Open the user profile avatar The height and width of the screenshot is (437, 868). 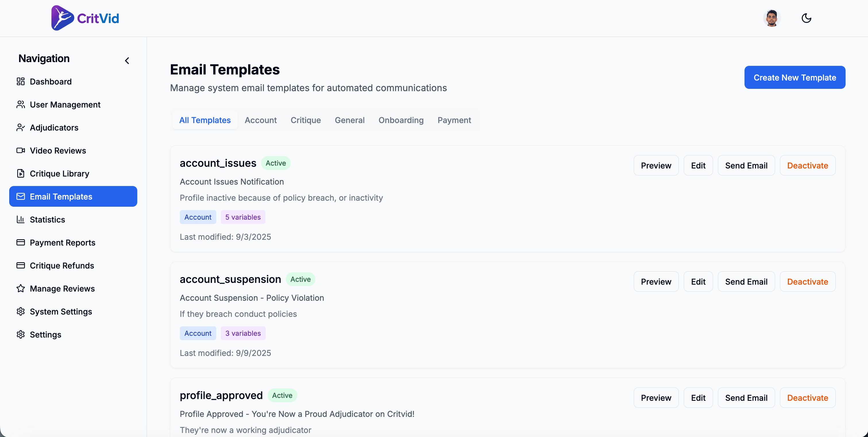(771, 18)
